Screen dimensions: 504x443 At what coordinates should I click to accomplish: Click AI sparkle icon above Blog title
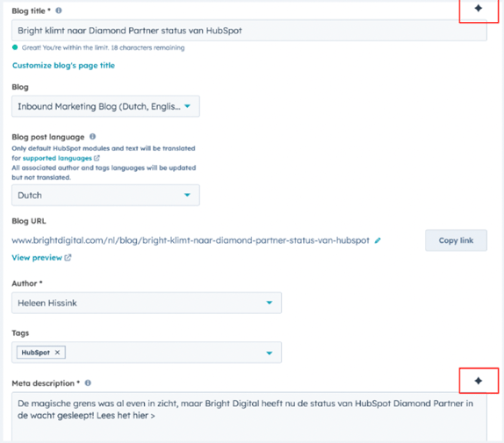click(479, 9)
